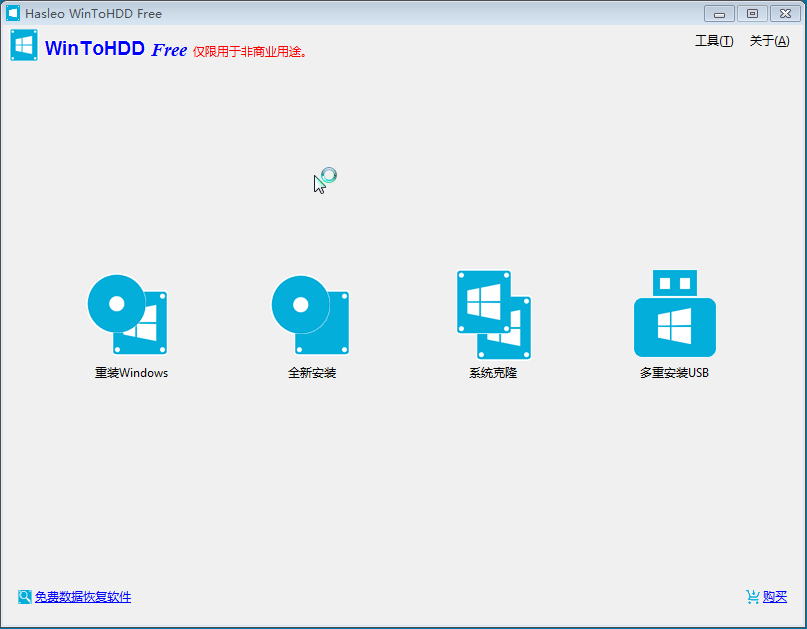Image resolution: width=807 pixels, height=629 pixels.
Task: Click the 系统克隆 text label
Action: [493, 373]
